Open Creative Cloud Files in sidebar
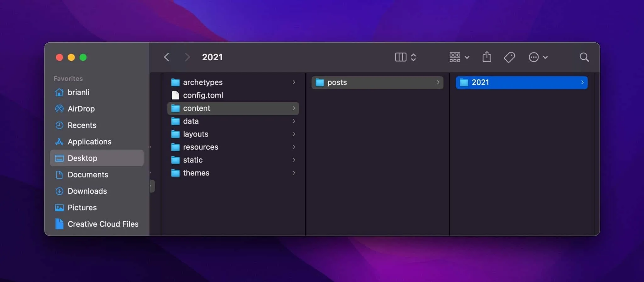Screen dimensions: 644x282 [97, 224]
